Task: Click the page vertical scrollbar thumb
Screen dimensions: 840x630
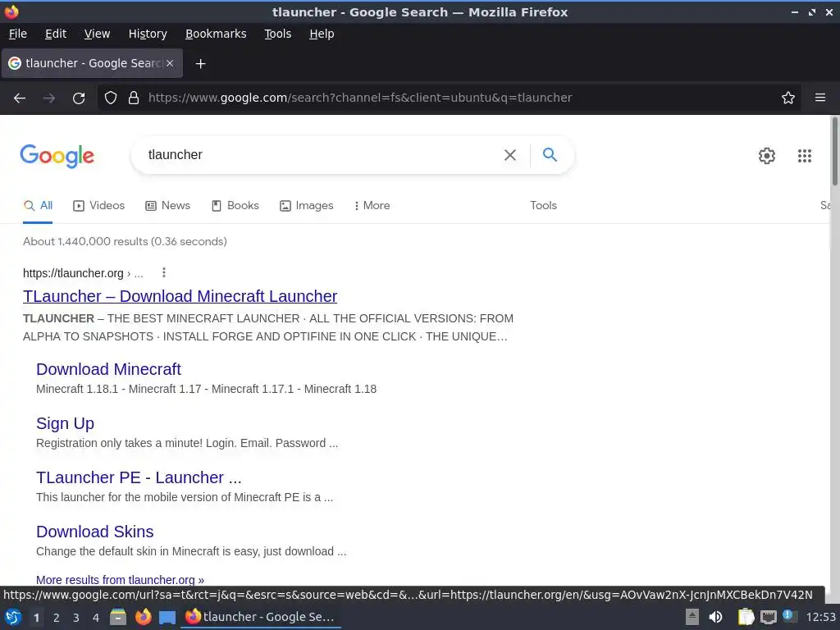Action: [x=834, y=152]
